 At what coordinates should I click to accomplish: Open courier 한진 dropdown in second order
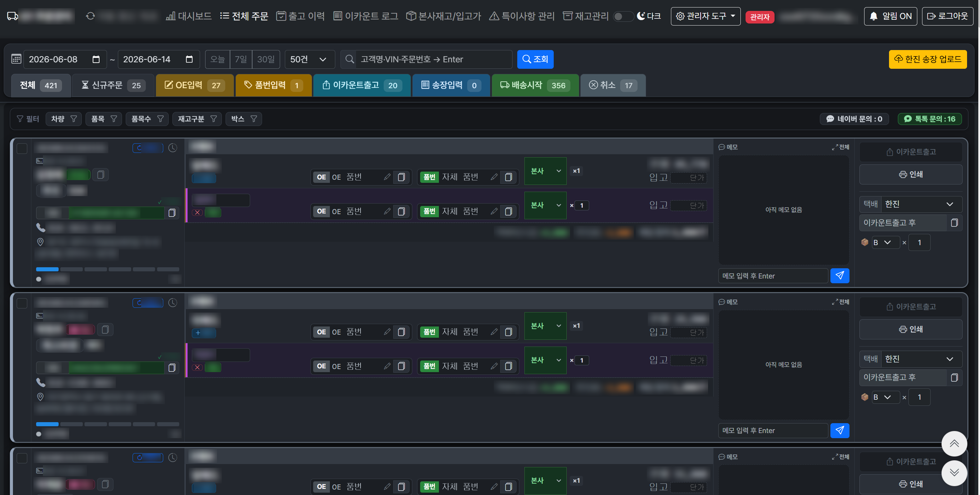pos(921,359)
